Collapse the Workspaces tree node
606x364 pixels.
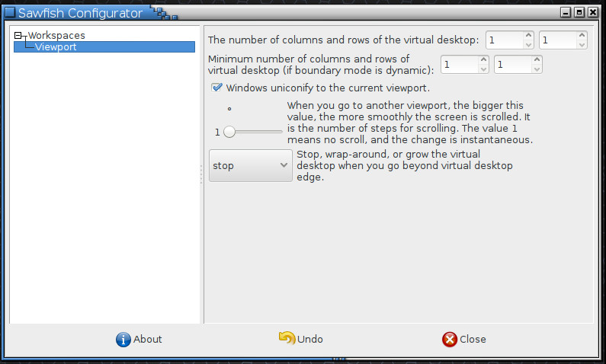pyautogui.click(x=18, y=36)
